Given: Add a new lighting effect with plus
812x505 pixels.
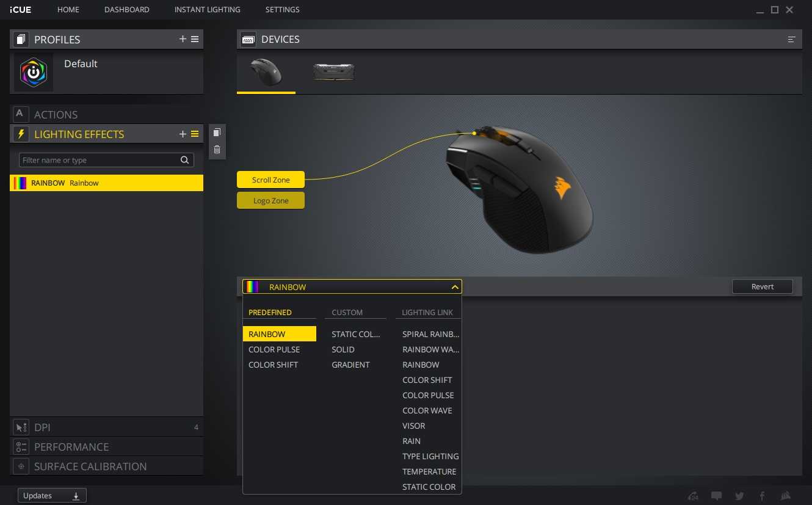Looking at the screenshot, I should pyautogui.click(x=183, y=134).
